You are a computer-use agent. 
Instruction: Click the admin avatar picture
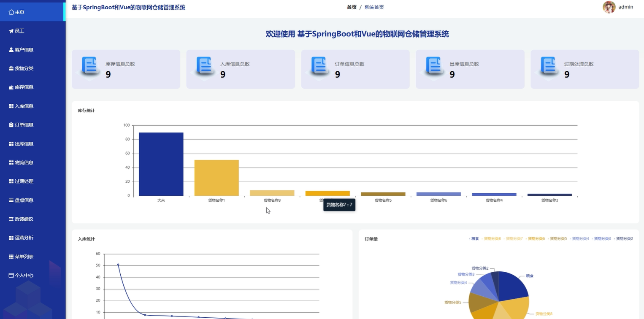[609, 7]
